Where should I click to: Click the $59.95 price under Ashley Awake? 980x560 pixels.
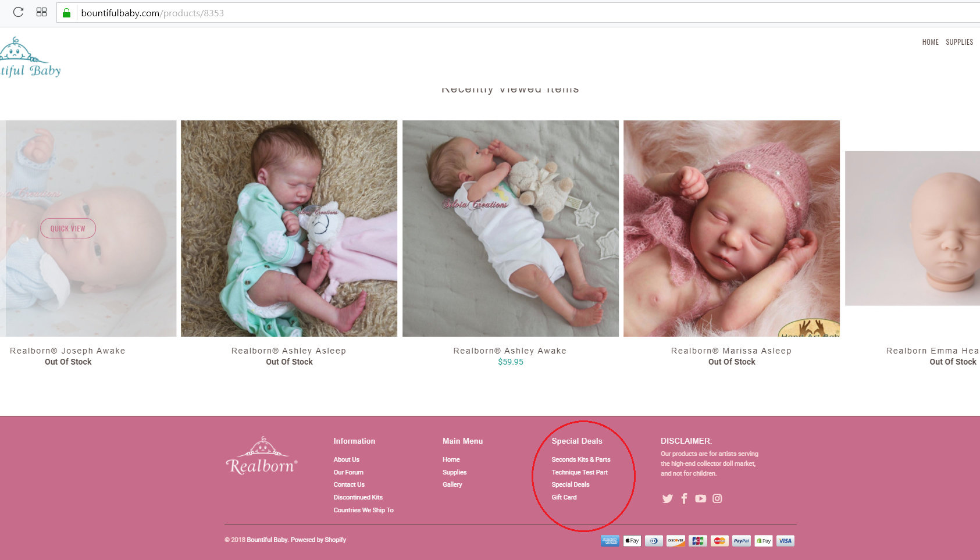(511, 362)
